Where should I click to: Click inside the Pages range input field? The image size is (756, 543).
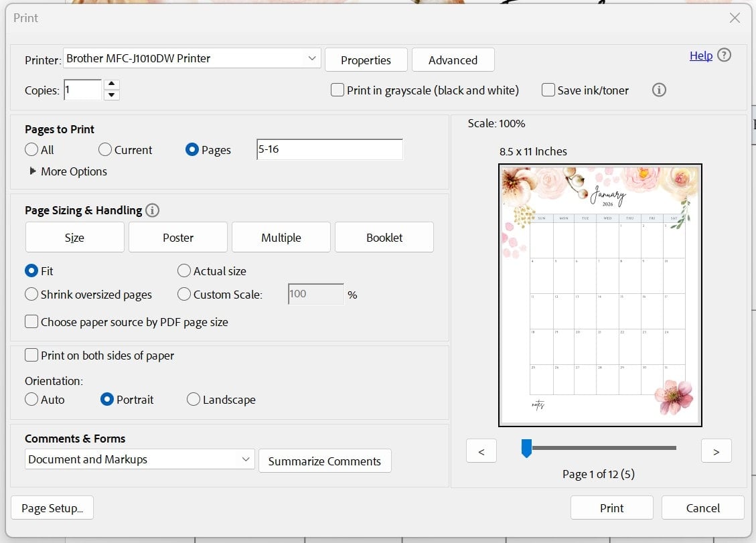(x=329, y=149)
